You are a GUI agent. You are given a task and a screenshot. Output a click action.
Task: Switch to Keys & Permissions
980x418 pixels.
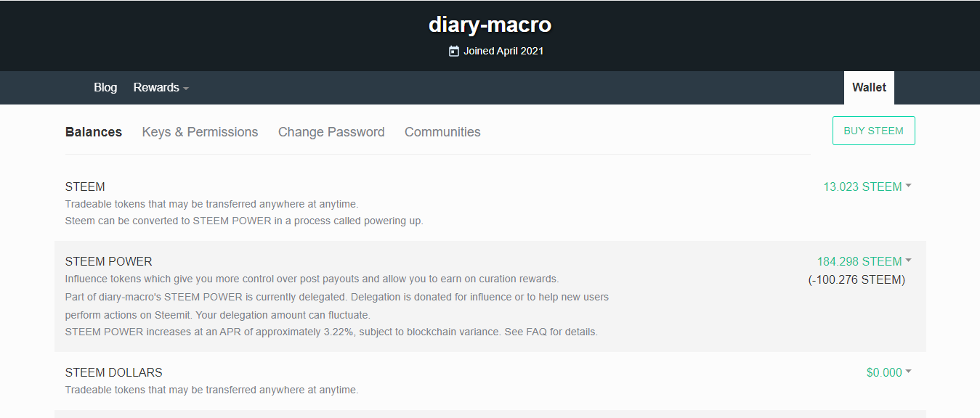click(x=200, y=132)
